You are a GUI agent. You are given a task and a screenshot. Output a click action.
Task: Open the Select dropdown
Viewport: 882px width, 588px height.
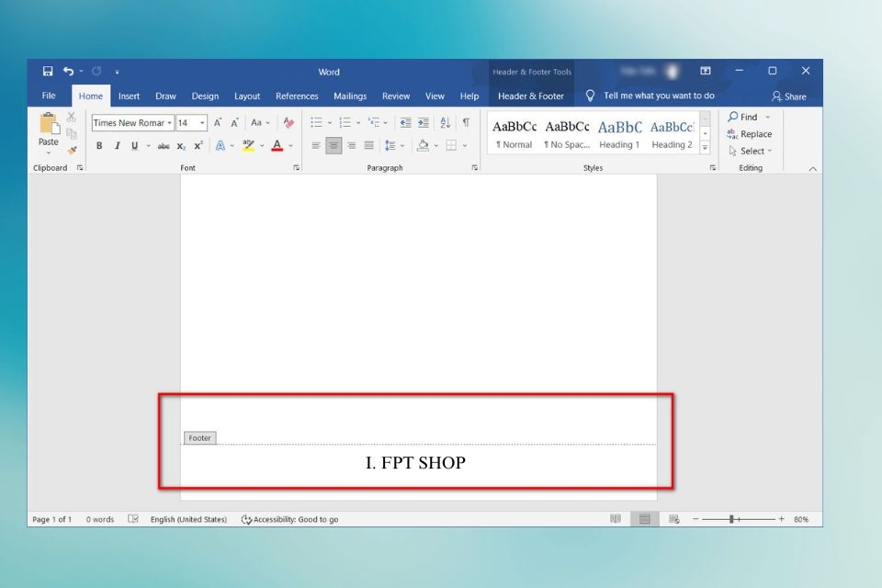750,151
